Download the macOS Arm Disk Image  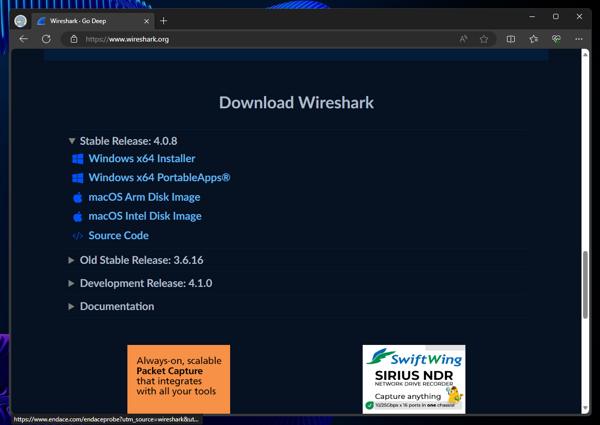click(x=144, y=197)
